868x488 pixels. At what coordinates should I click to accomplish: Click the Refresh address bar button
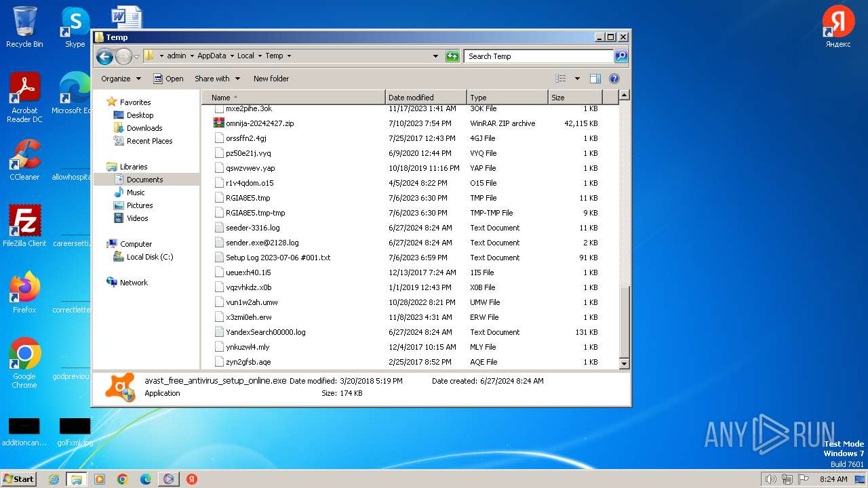(452, 56)
